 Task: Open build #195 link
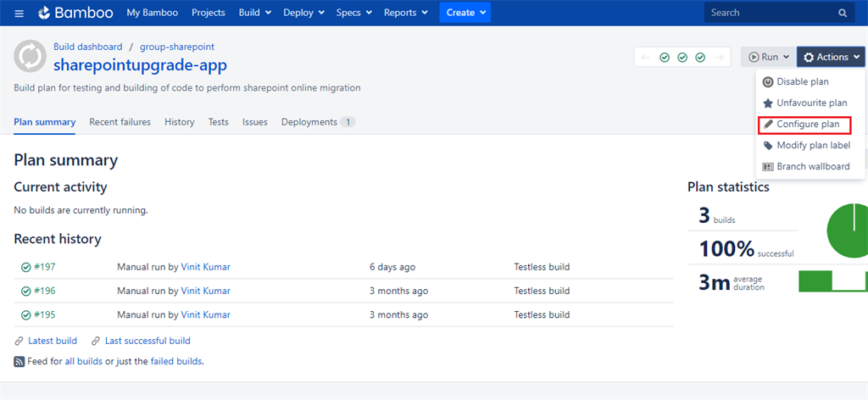45,314
